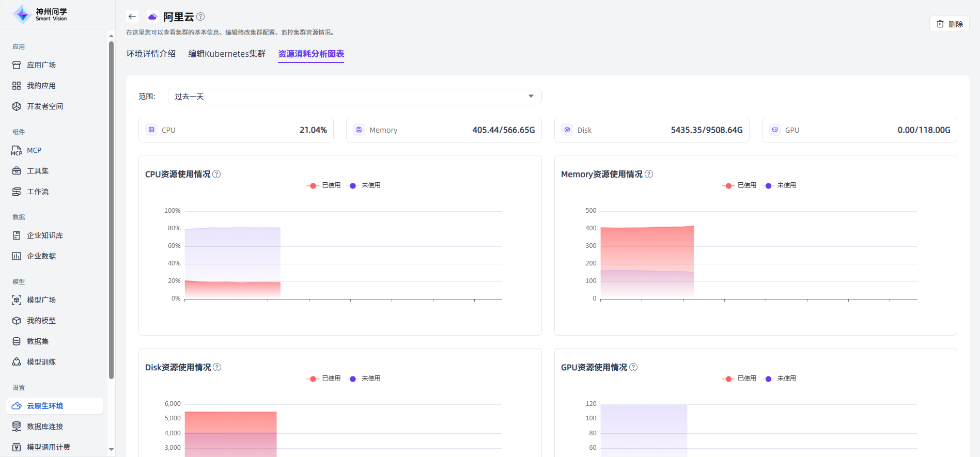Click the dropdown arrow of the range selector
980x457 pixels.
[x=531, y=96]
